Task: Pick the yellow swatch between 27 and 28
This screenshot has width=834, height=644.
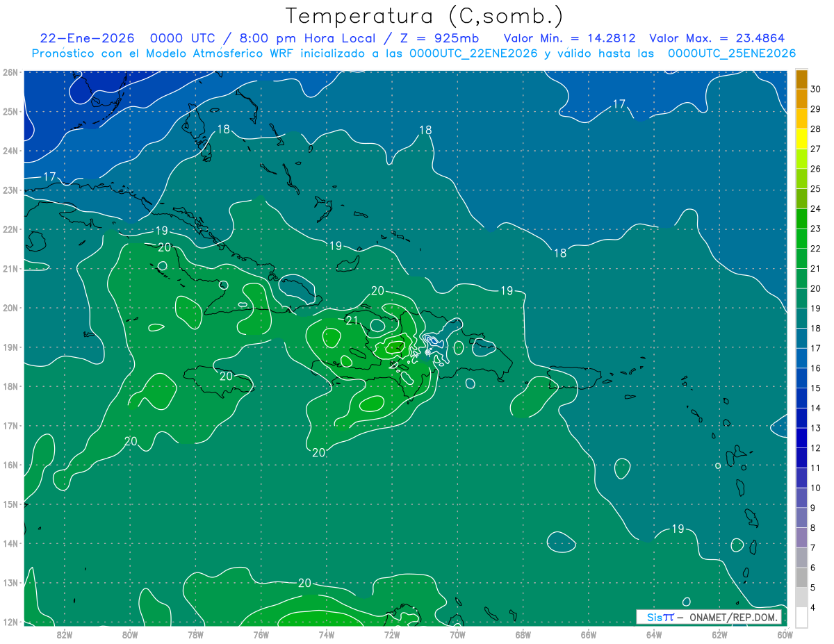Action: click(x=801, y=139)
